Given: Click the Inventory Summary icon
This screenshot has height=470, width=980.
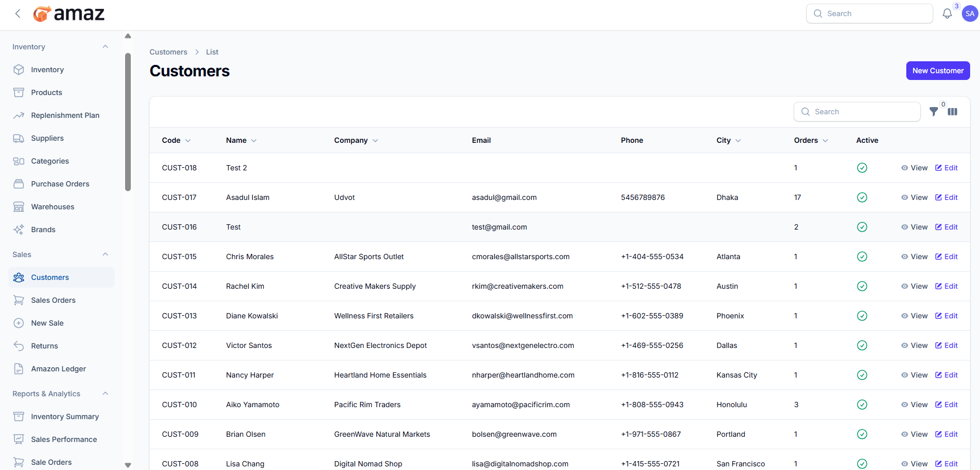Looking at the screenshot, I should (x=19, y=417).
